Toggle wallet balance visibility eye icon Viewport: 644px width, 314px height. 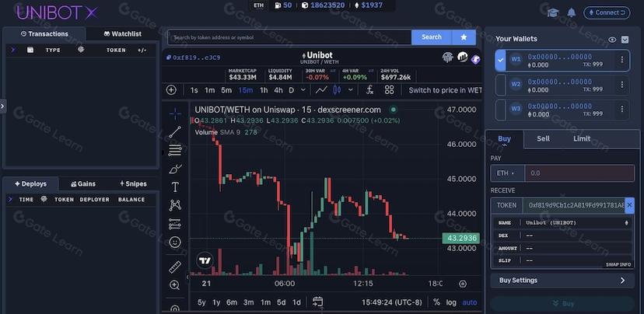pyautogui.click(x=612, y=40)
